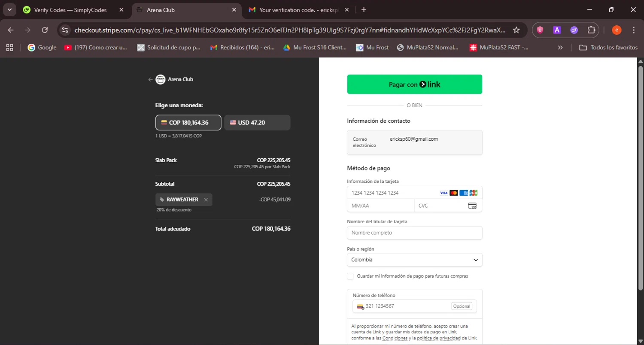Enable saving payment info for future purchases
The image size is (644, 345).
pos(350,276)
